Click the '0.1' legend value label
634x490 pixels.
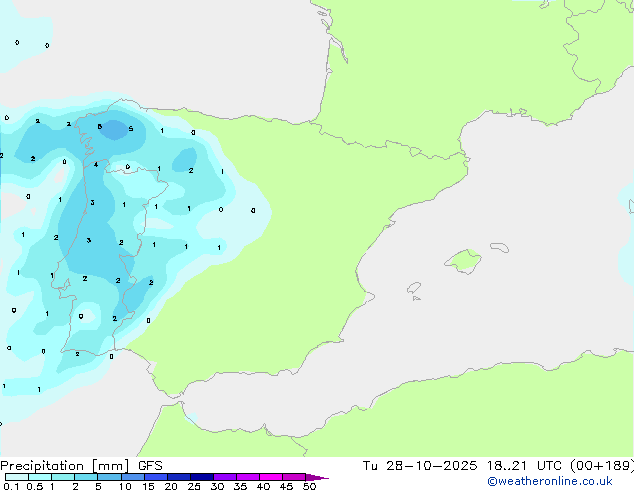[11, 486]
